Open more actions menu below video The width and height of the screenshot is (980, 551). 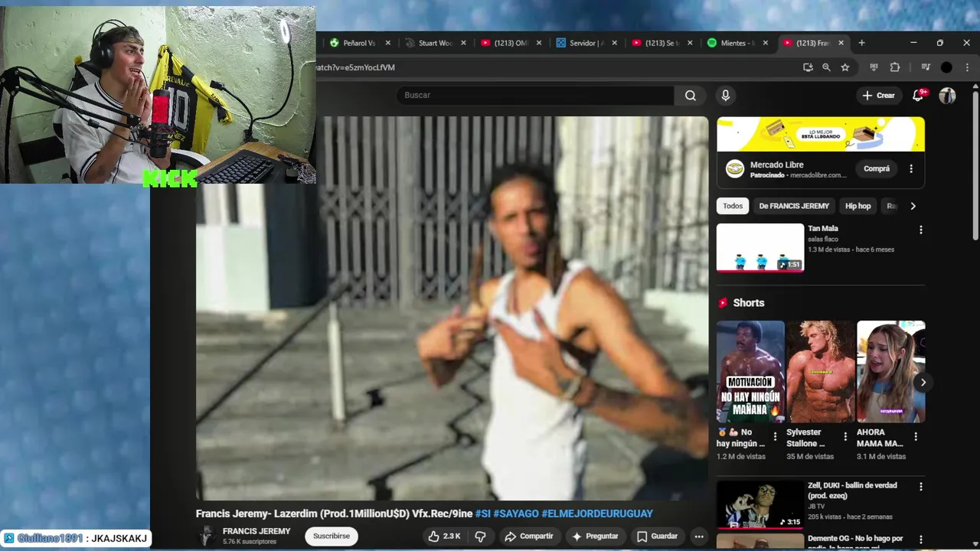pyautogui.click(x=698, y=536)
